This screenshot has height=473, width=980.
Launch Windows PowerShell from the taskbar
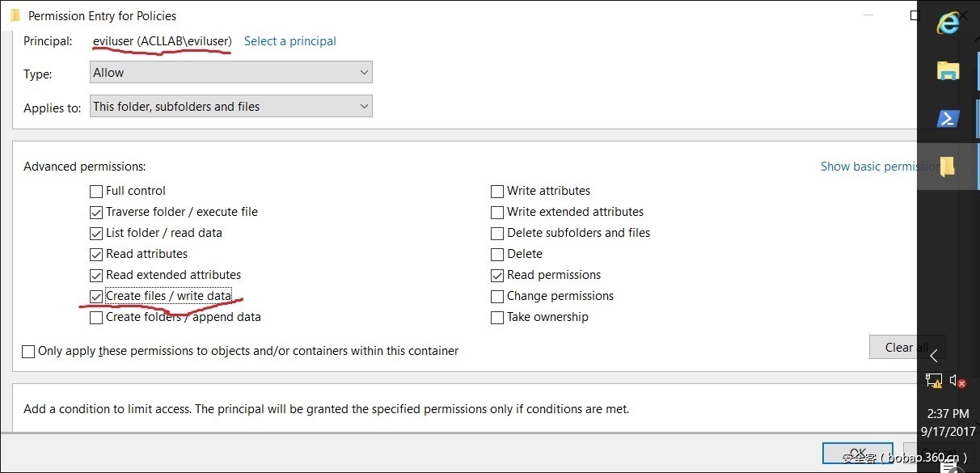tap(948, 119)
